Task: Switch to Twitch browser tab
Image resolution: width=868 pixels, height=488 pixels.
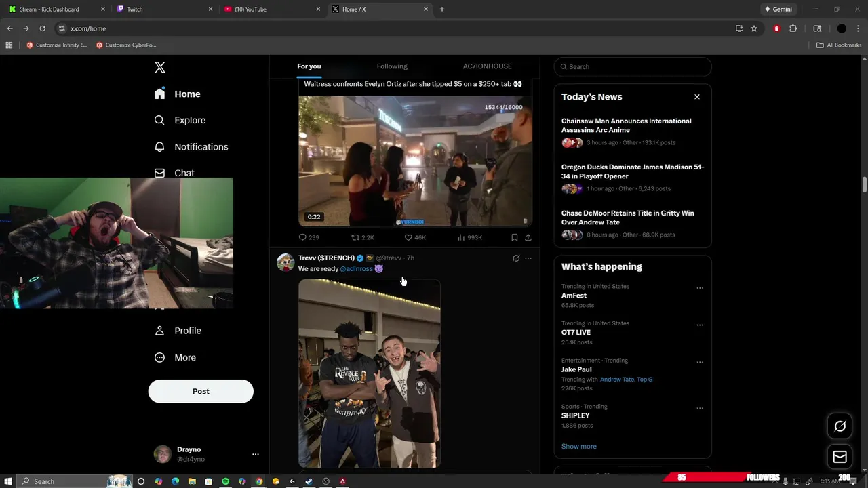Action: pyautogui.click(x=163, y=9)
